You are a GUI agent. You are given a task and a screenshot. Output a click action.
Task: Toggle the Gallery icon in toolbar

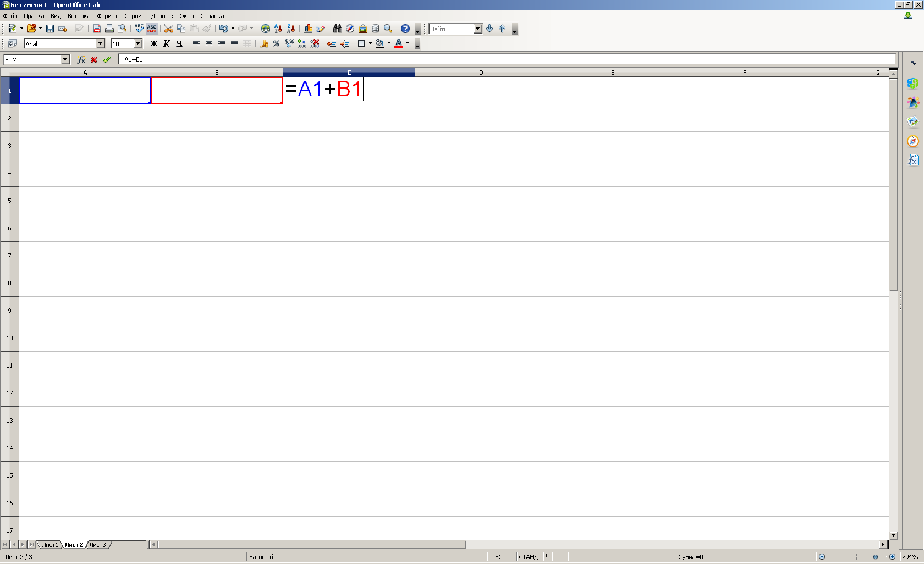tap(363, 29)
